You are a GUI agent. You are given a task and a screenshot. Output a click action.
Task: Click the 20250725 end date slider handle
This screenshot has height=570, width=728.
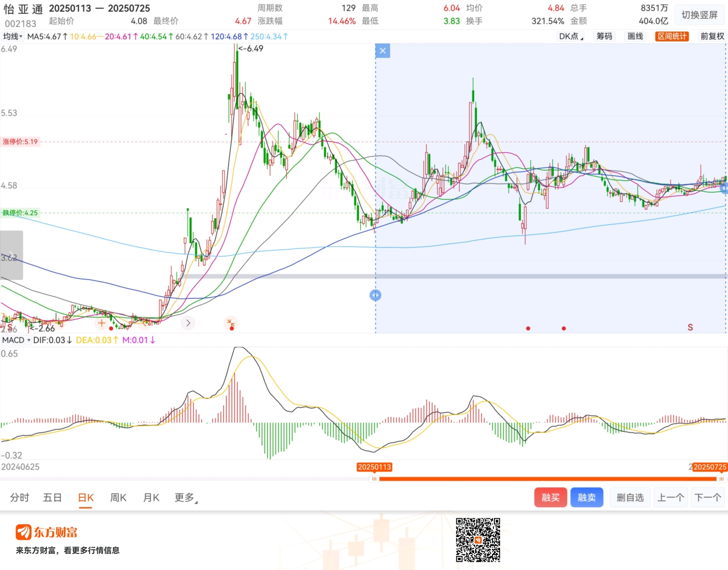coord(721,479)
